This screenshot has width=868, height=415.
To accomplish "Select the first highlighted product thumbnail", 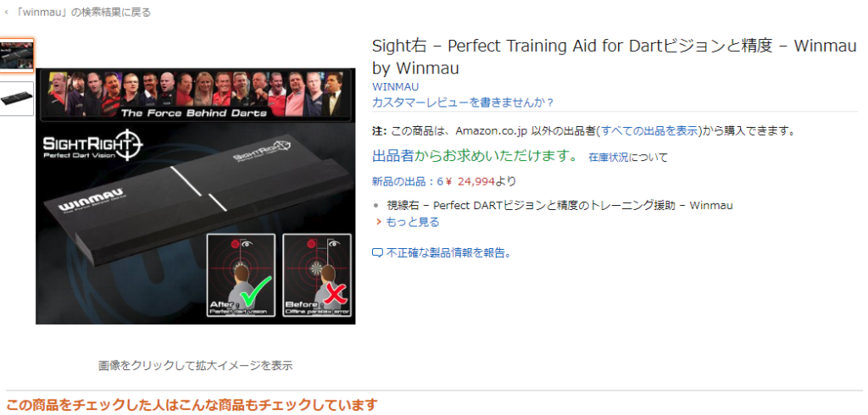I will click(17, 55).
